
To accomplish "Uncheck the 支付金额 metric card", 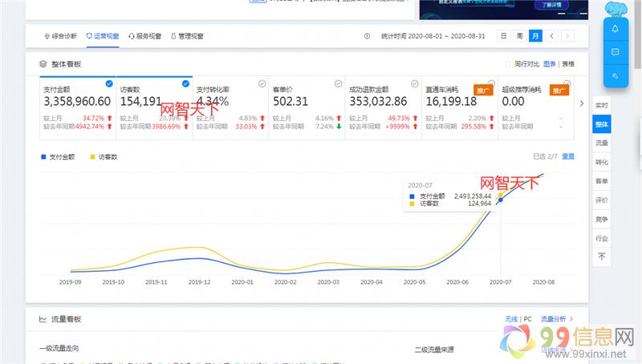I will 109,83.
